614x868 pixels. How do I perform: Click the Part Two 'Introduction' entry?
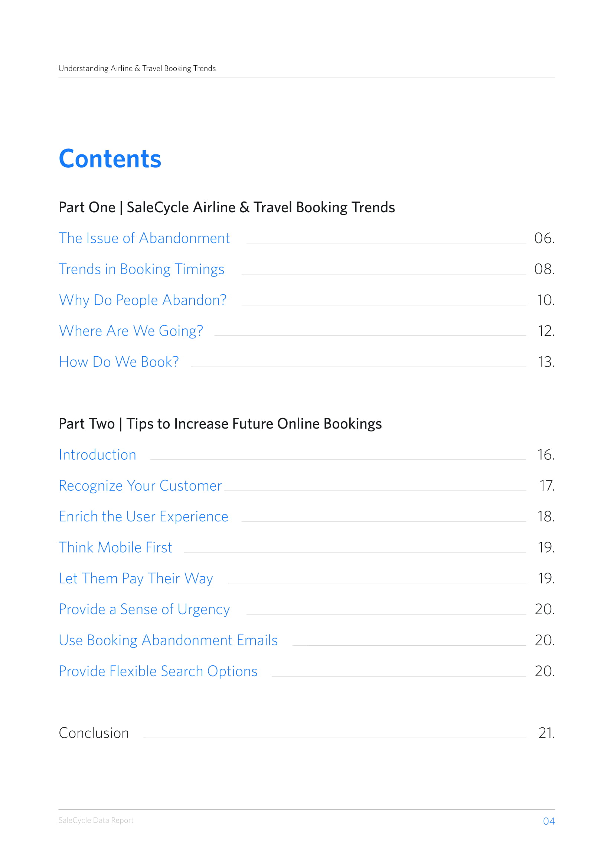[x=98, y=455]
